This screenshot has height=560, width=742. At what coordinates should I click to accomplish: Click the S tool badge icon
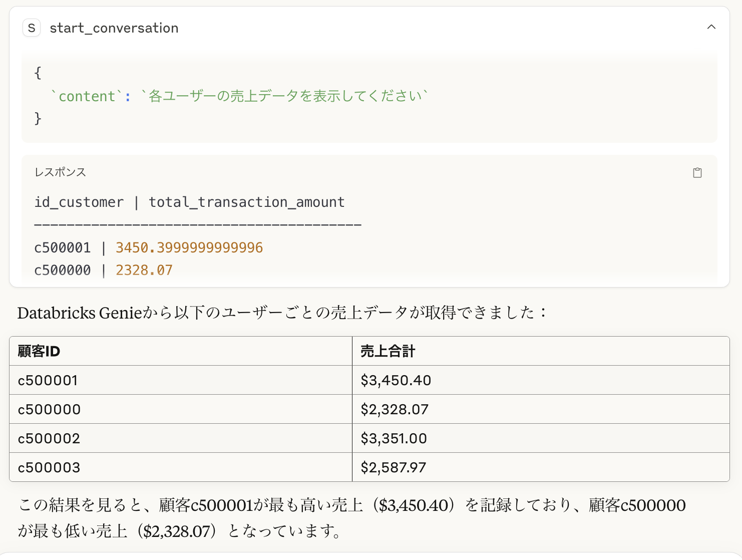click(32, 28)
